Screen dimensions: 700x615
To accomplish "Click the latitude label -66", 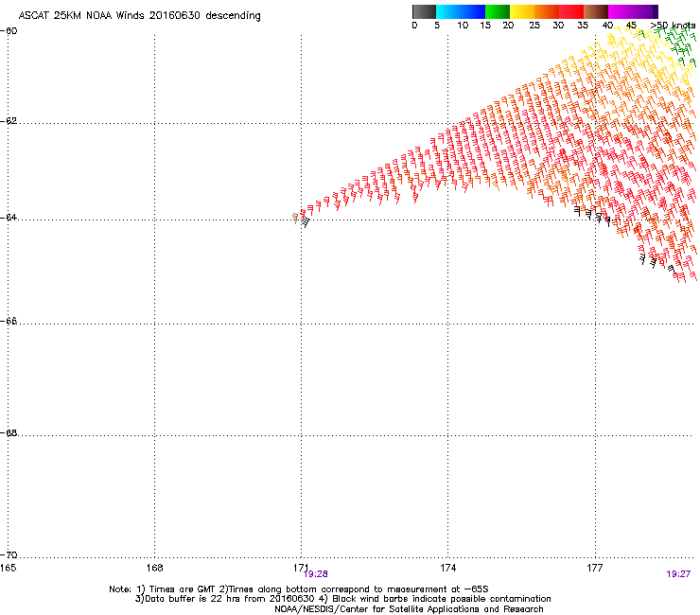I will [9, 321].
